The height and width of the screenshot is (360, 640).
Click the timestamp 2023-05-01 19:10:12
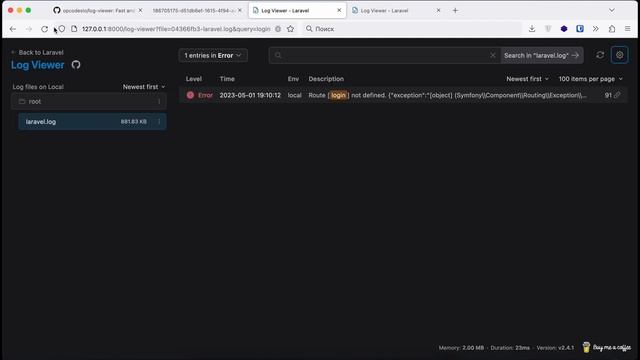click(250, 95)
